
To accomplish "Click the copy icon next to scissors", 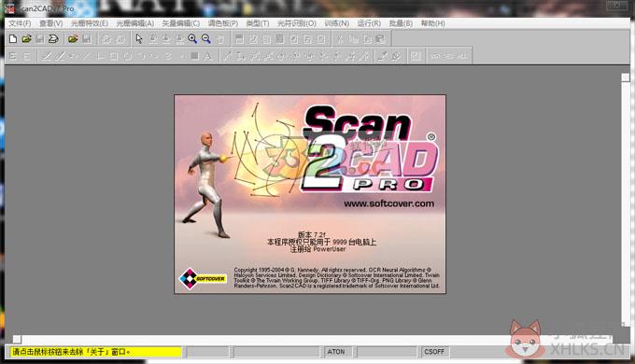I will pos(354,39).
